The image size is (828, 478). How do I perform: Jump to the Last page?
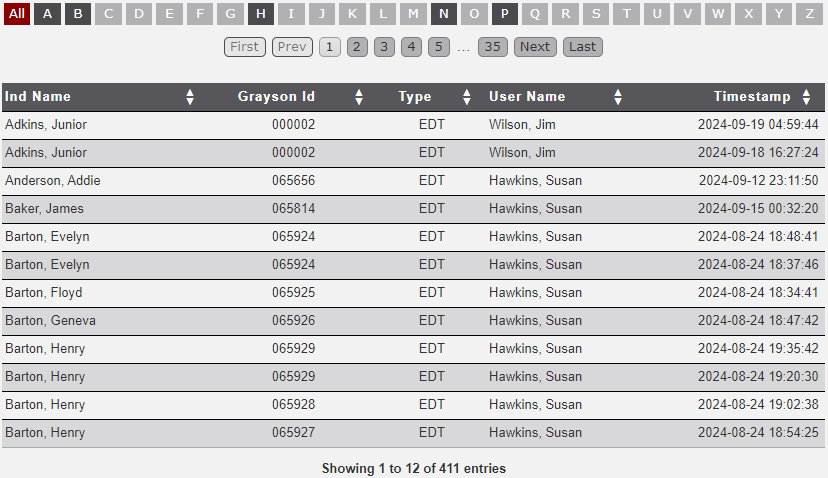(582, 47)
